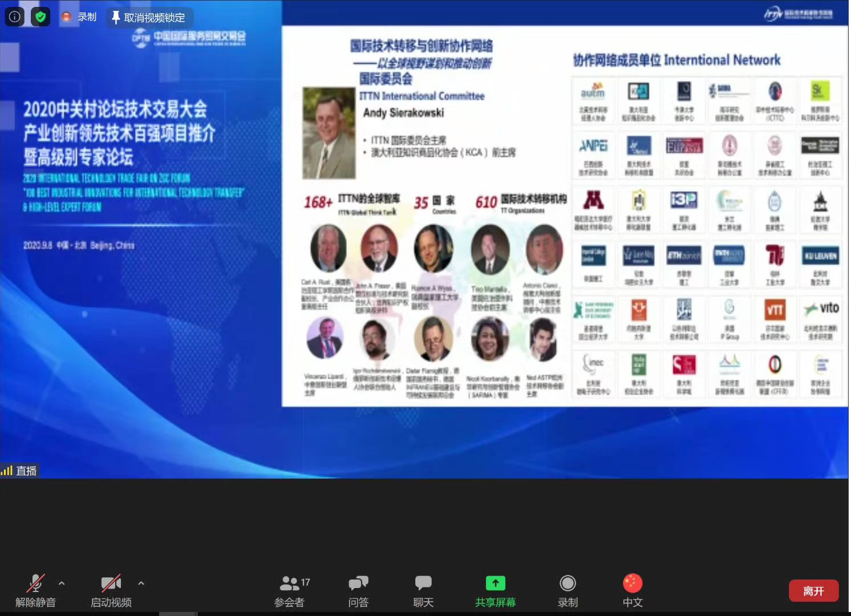851x616 pixels.
Task: Open 中文 language interpretation menu
Action: pos(633,591)
